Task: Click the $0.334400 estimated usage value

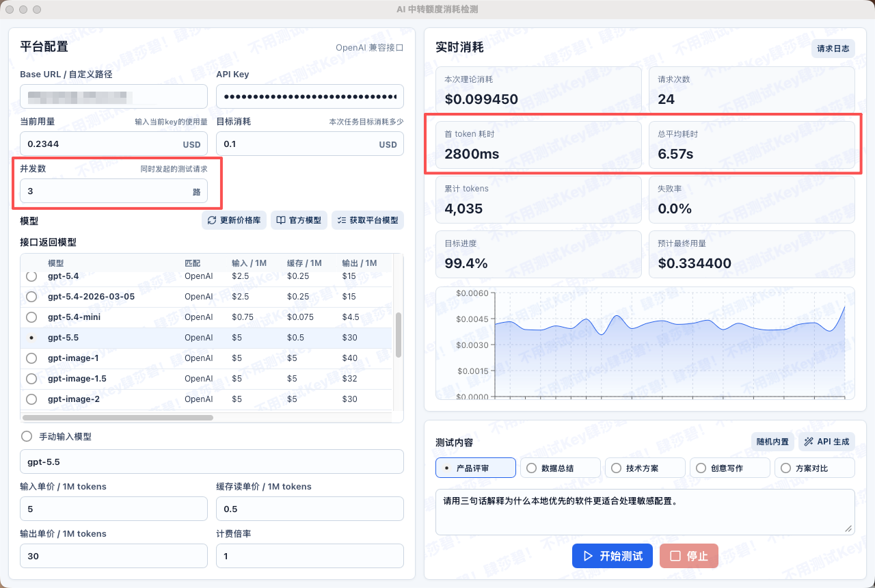Action: pos(695,263)
